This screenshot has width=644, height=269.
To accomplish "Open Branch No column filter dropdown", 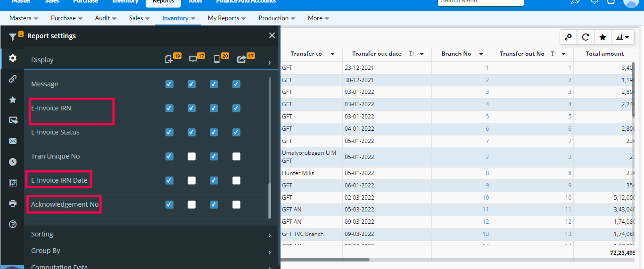I will point(481,54).
